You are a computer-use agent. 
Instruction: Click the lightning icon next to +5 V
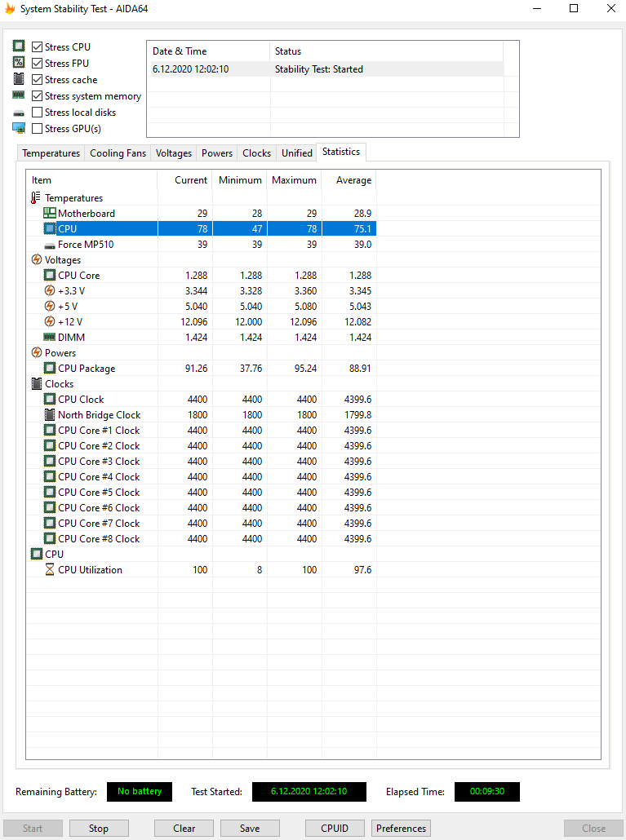tap(49, 307)
